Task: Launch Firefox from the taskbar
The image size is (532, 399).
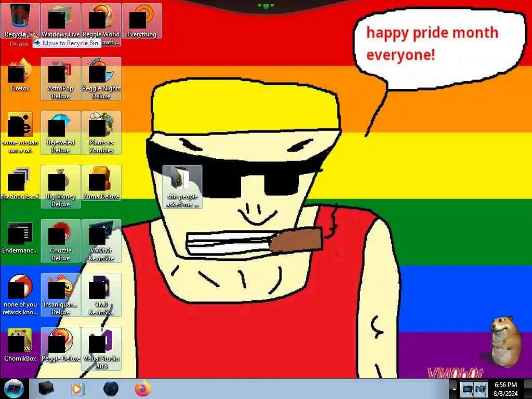Action: pyautogui.click(x=143, y=389)
